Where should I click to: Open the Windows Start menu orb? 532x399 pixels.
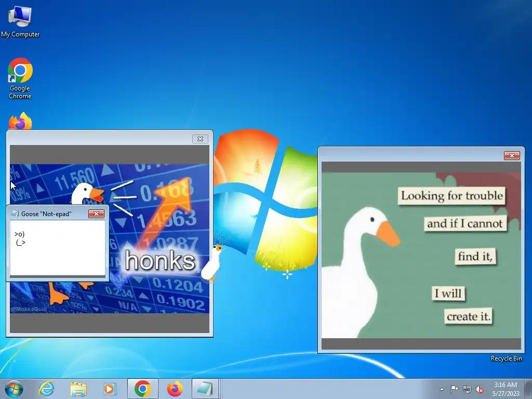pyautogui.click(x=14, y=389)
